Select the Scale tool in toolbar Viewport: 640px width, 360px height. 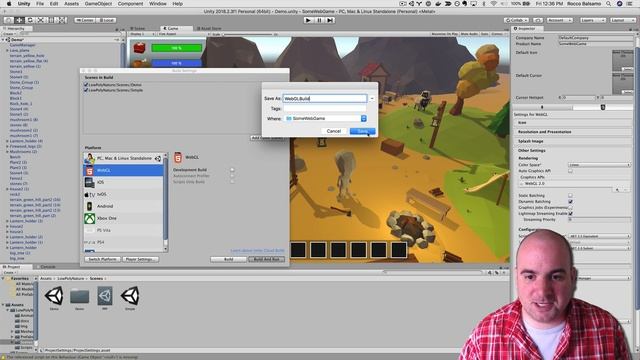[x=40, y=20]
